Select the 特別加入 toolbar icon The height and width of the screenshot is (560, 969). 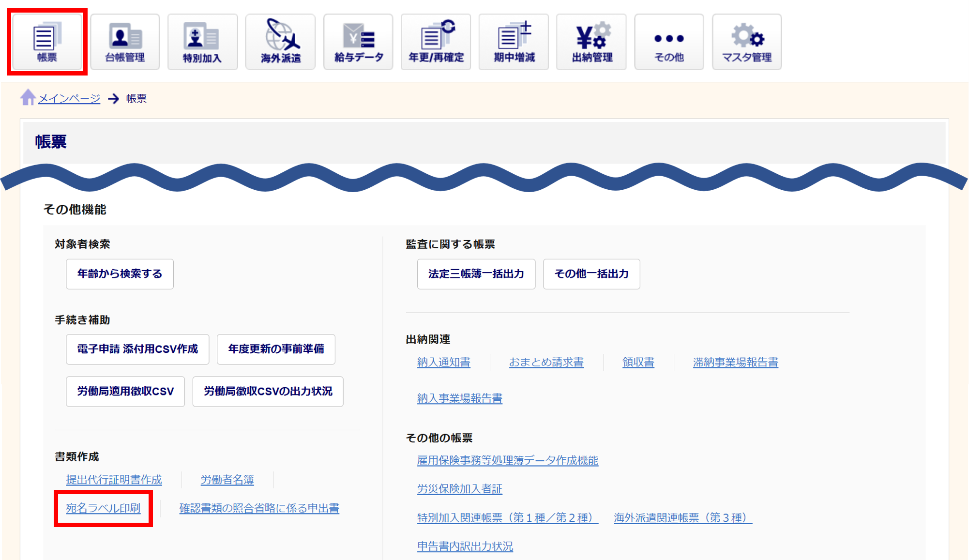click(202, 42)
